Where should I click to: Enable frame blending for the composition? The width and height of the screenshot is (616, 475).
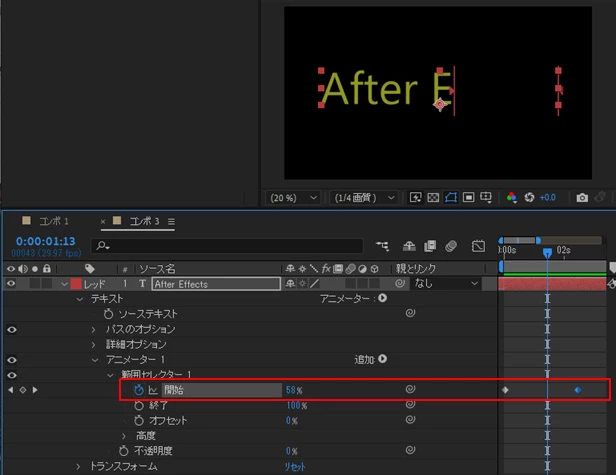tap(430, 246)
